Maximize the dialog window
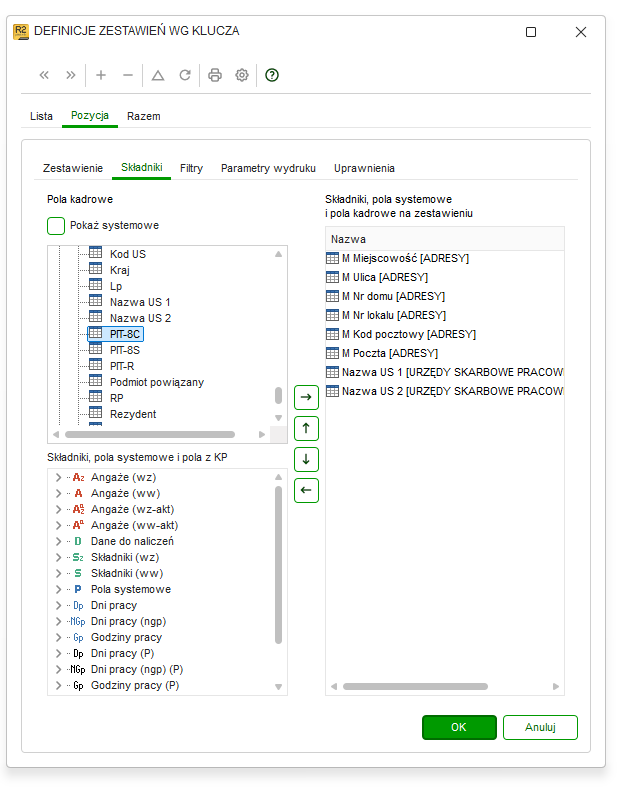This screenshot has height=791, width=627. [x=531, y=32]
